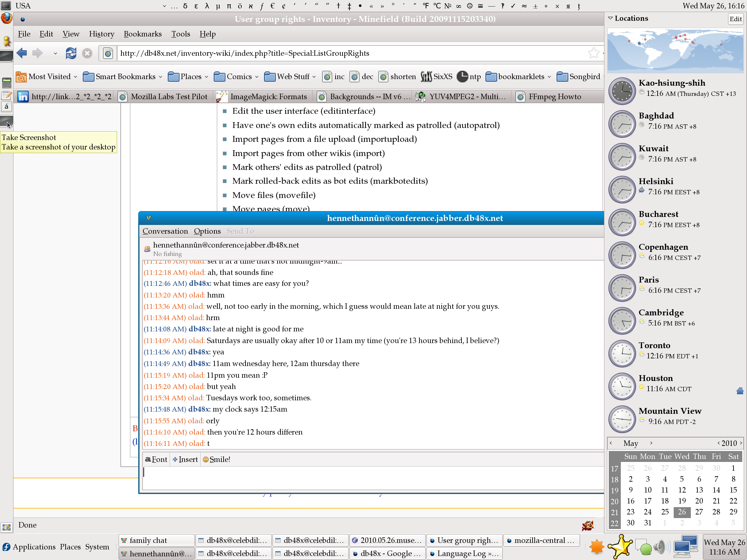This screenshot has height=560, width=747.
Task: Click the volume speaker icon in the tray
Action: point(661,547)
